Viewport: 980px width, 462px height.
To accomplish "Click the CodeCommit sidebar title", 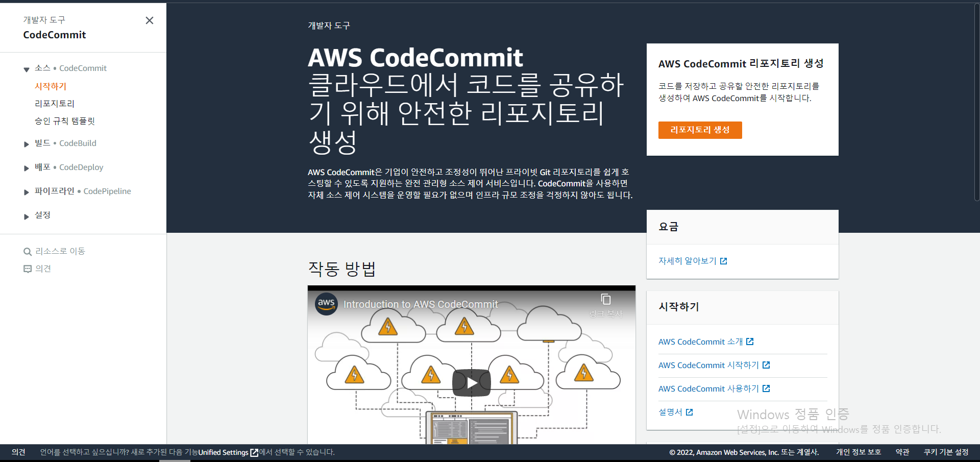I will (x=55, y=35).
